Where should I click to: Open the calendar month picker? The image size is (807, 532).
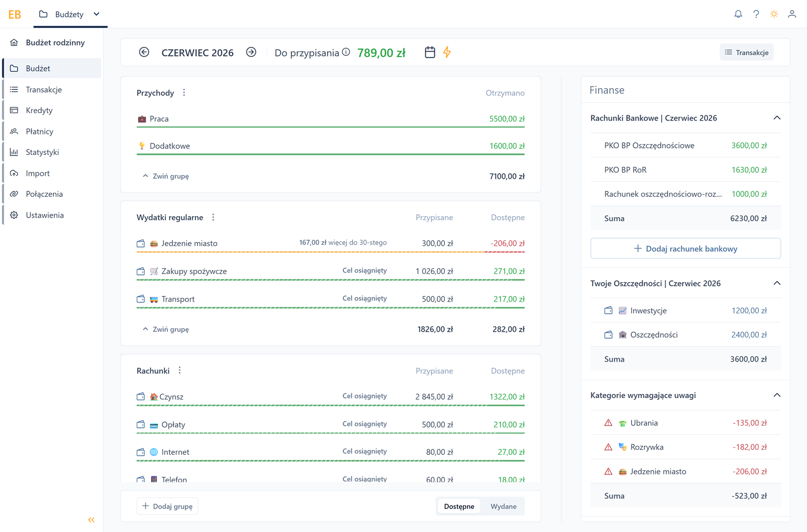click(x=430, y=52)
